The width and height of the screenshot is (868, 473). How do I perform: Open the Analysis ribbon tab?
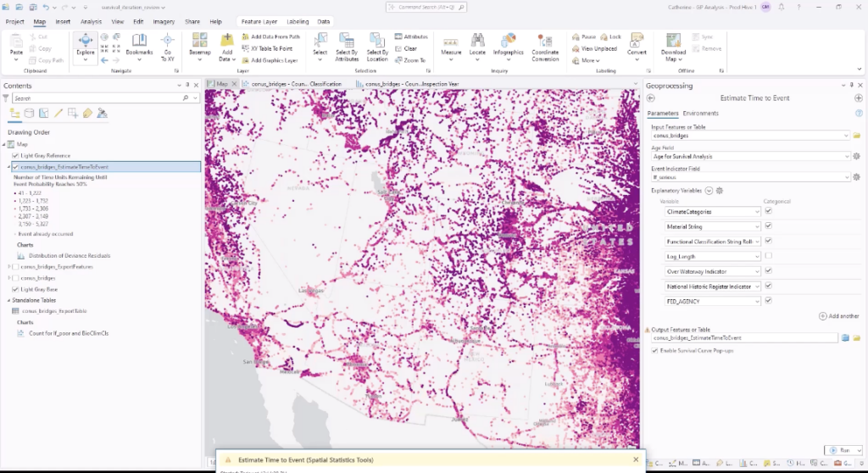click(x=91, y=21)
